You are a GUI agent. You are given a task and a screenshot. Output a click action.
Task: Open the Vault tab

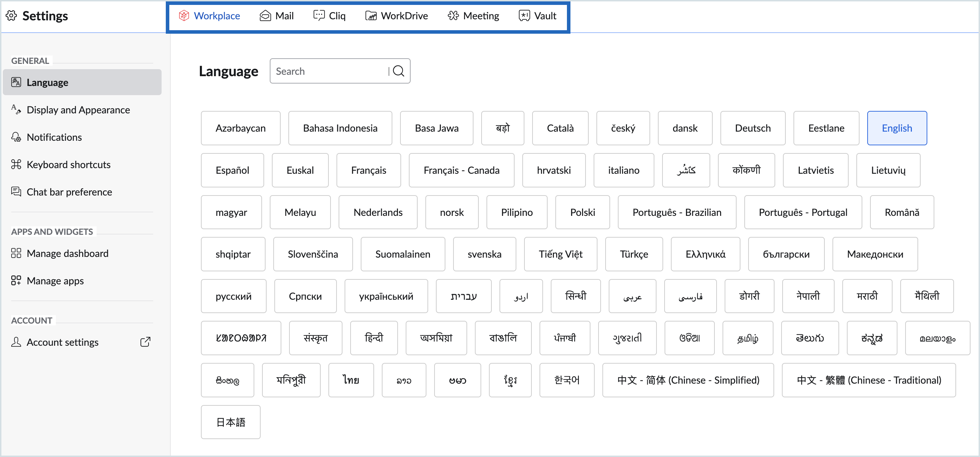tap(537, 15)
